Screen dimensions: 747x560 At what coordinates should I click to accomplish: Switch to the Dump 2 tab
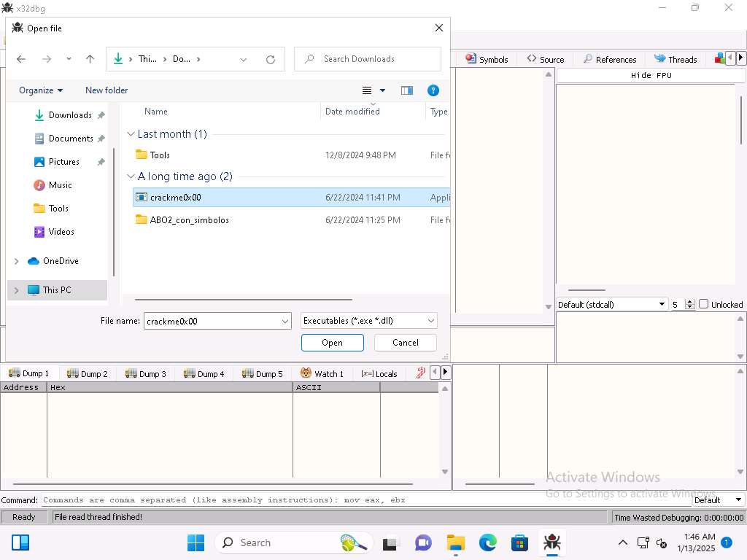87,373
